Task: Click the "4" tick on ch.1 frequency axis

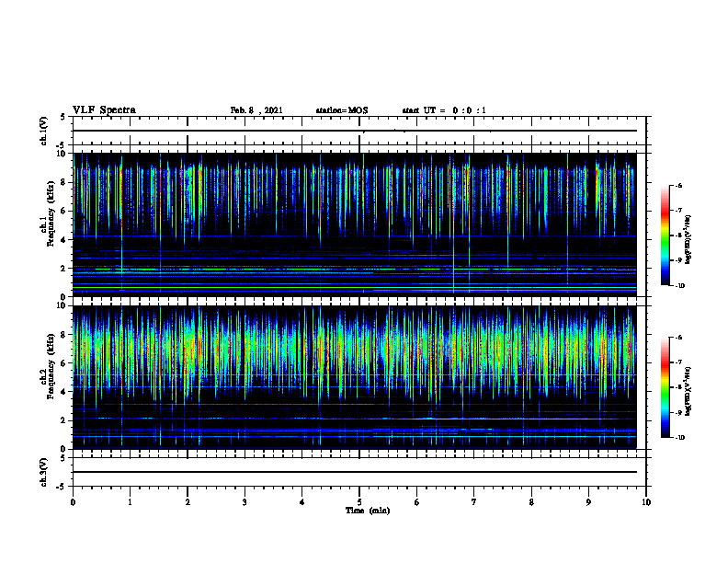Action: tap(64, 240)
